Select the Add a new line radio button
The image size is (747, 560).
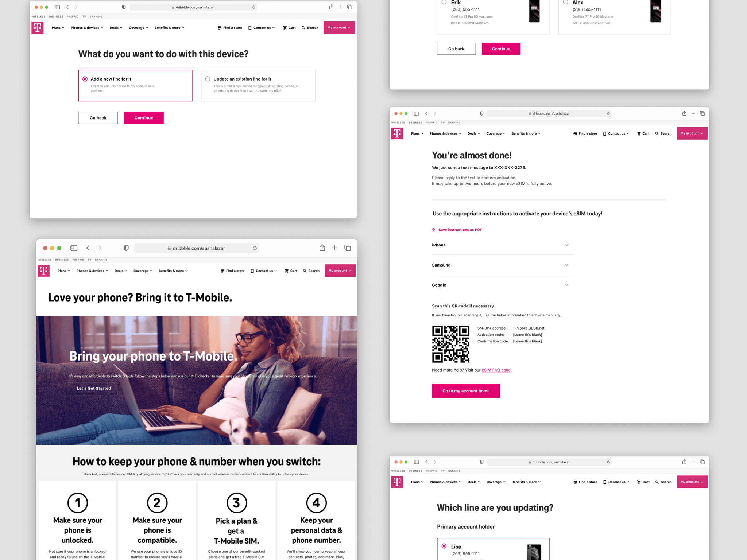point(85,79)
